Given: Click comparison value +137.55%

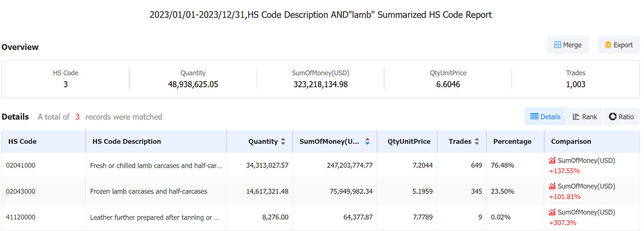Looking at the screenshot, I should pos(564,171).
